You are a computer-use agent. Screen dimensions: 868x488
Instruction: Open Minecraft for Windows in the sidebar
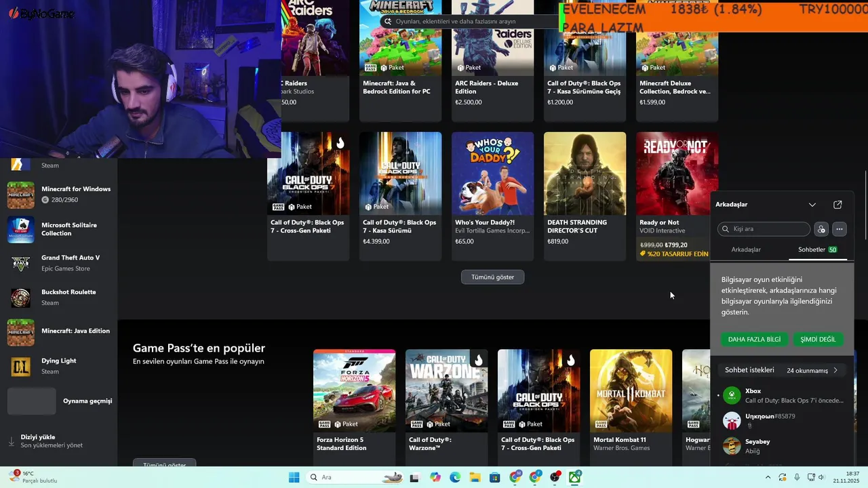(x=59, y=195)
